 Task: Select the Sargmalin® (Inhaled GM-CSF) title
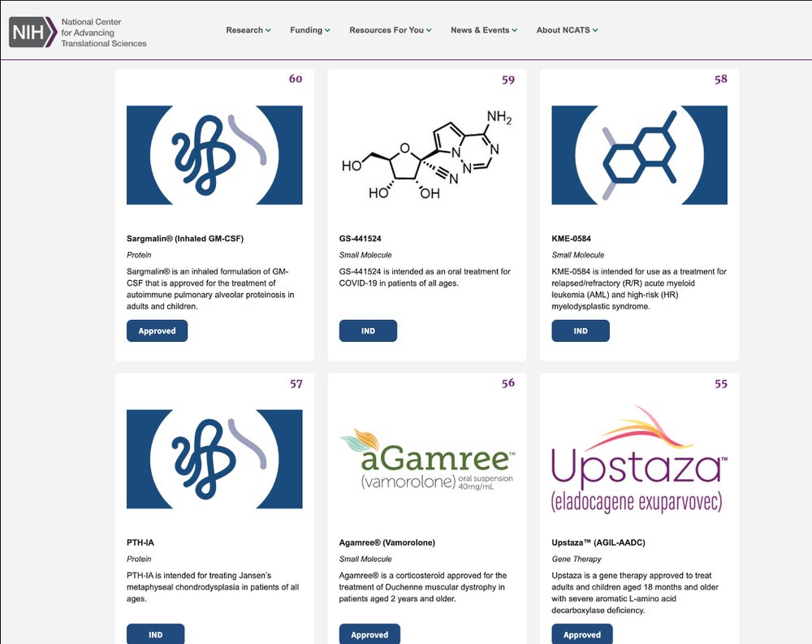click(x=185, y=238)
